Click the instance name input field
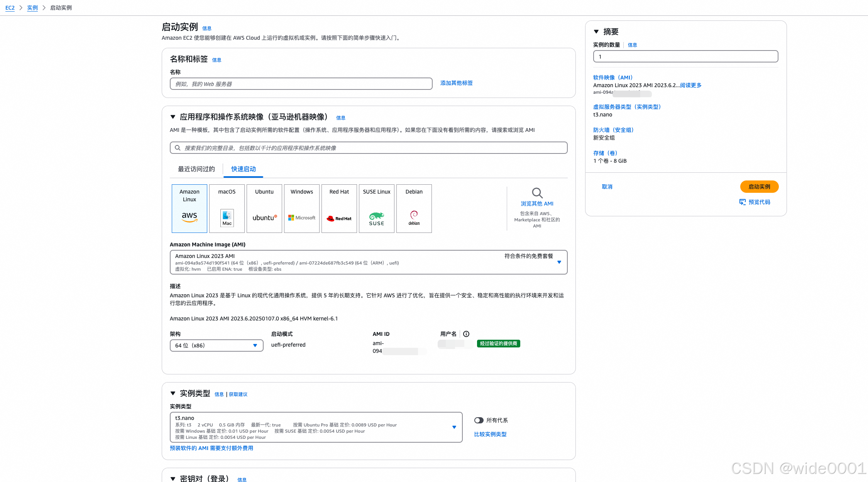Viewport: 868px width, 482px height. coord(301,84)
